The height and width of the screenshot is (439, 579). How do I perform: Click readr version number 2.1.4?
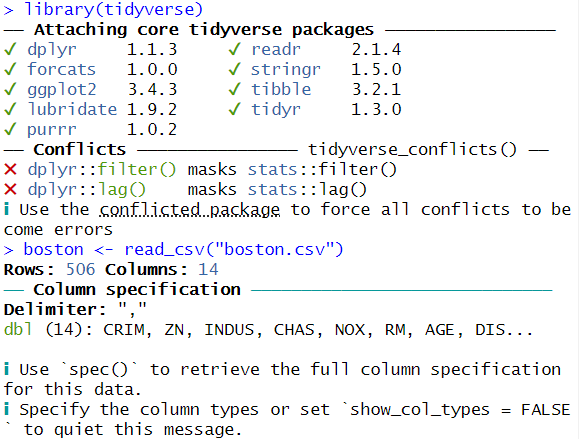click(x=376, y=49)
